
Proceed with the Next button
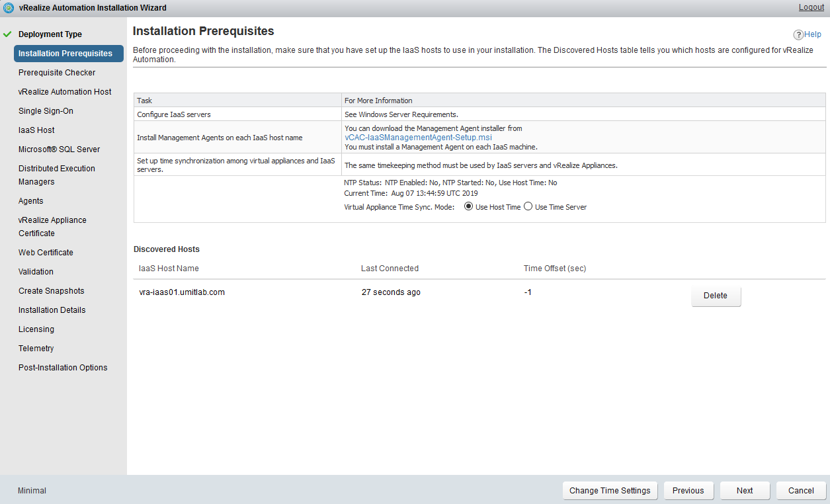[x=745, y=491]
